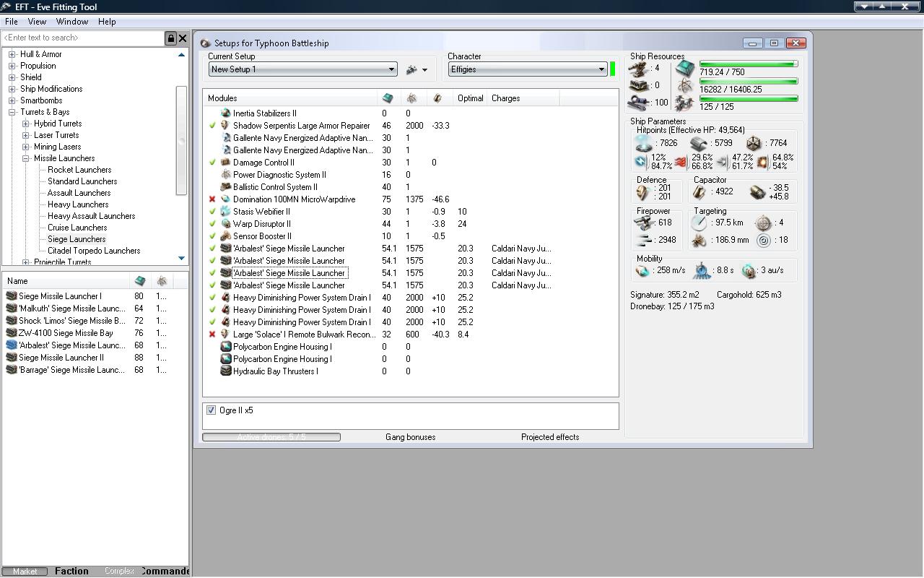This screenshot has height=578, width=924.
Task: Open the Projected effects panel
Action: tap(550, 437)
